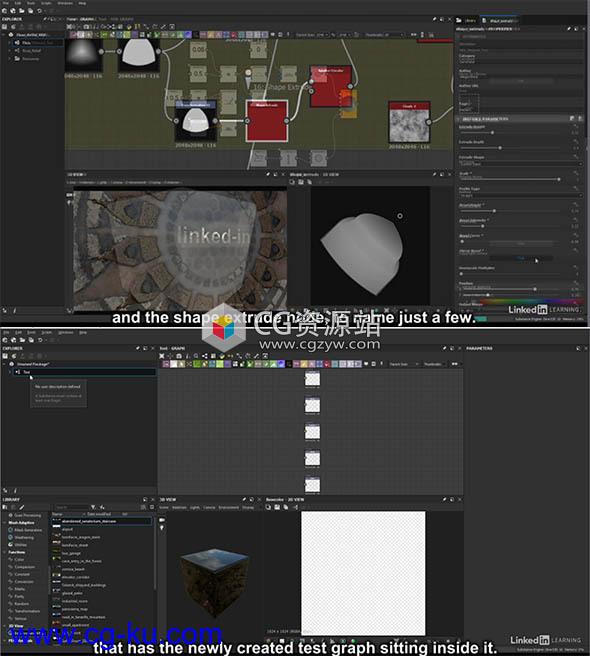Click save icon in top 2D VIEW toolbar
590x656 pixels.
pyautogui.click(x=300, y=182)
